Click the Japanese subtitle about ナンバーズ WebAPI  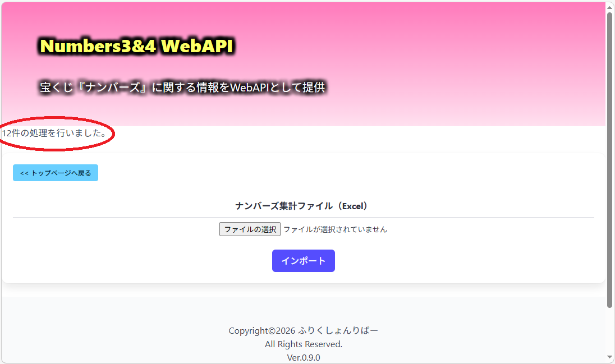(182, 87)
